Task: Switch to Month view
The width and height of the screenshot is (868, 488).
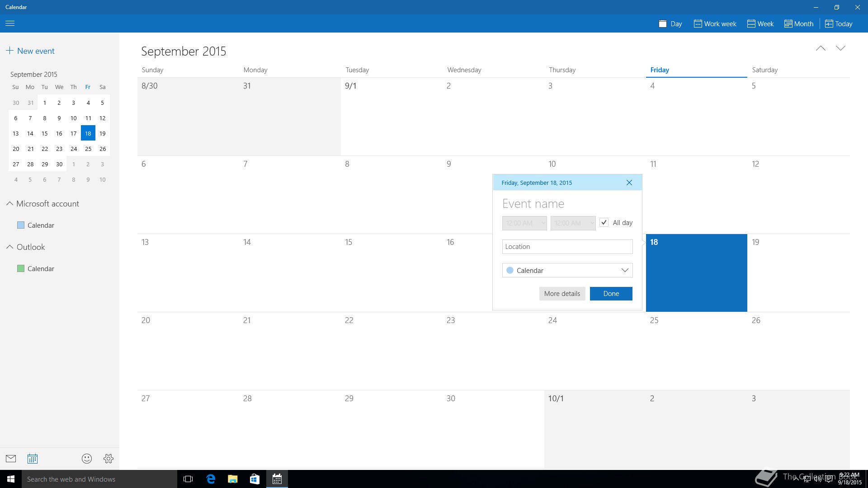Action: point(799,24)
